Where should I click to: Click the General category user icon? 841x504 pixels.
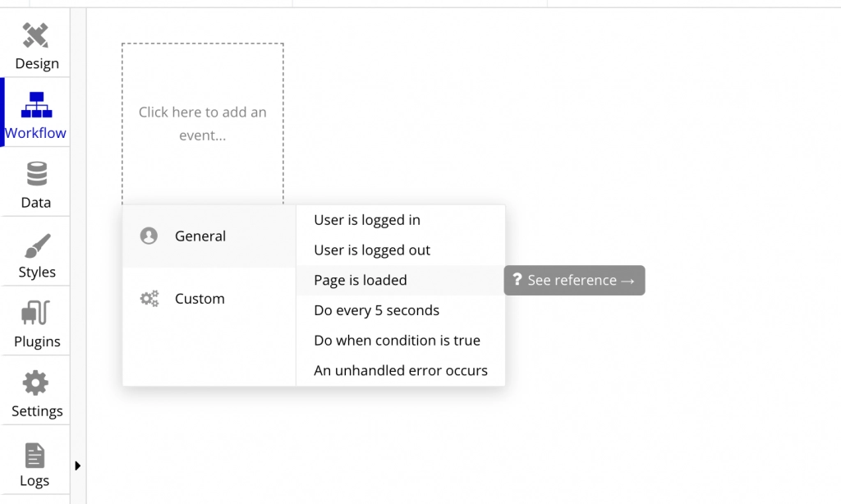coord(149,236)
